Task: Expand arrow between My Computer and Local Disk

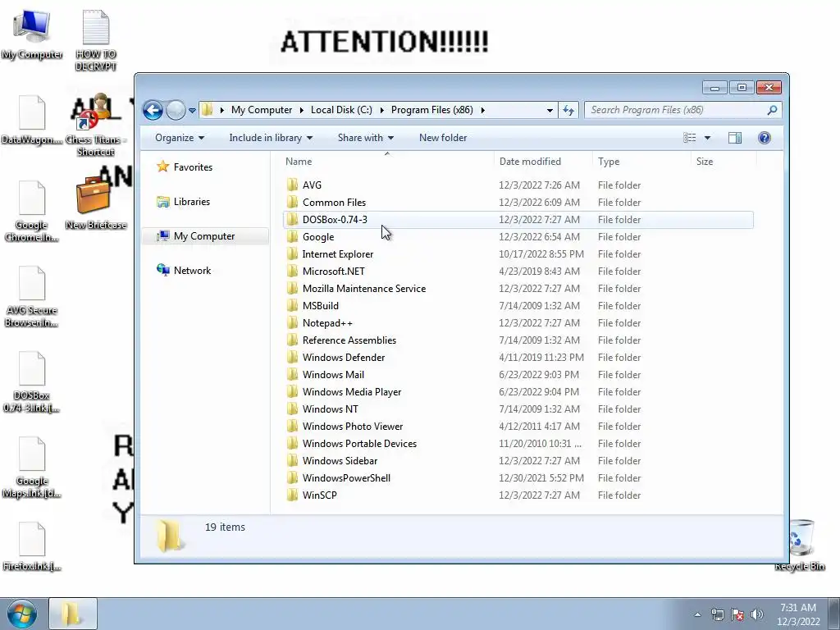Action: (301, 111)
